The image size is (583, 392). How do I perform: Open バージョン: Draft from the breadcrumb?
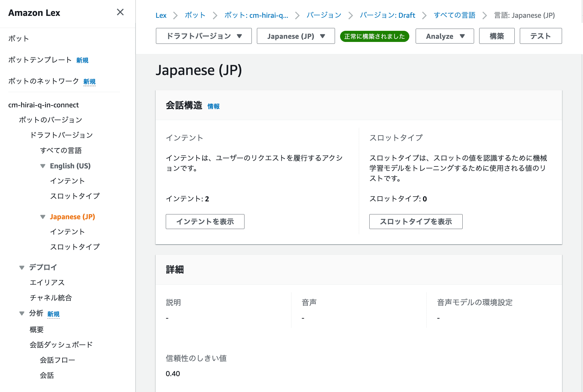pos(387,15)
